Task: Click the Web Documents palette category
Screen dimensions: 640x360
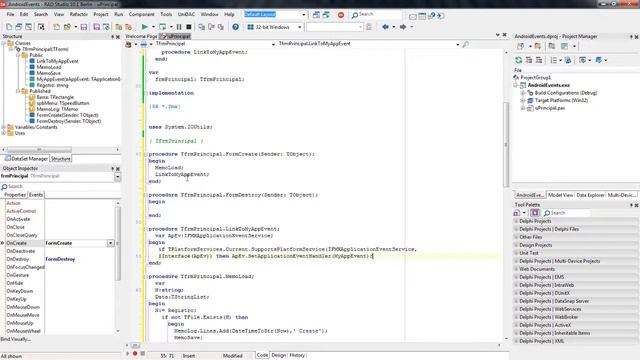Action: (576, 269)
